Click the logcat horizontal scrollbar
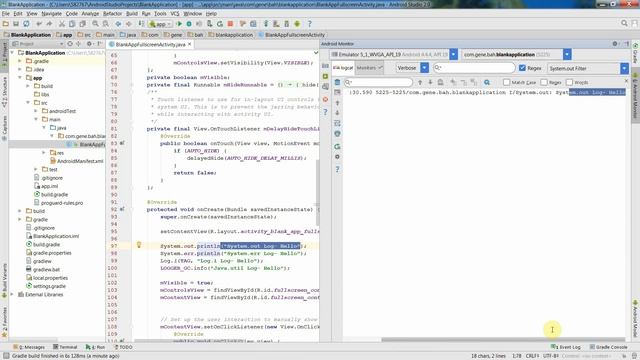The height and width of the screenshot is (360, 640). (503, 340)
